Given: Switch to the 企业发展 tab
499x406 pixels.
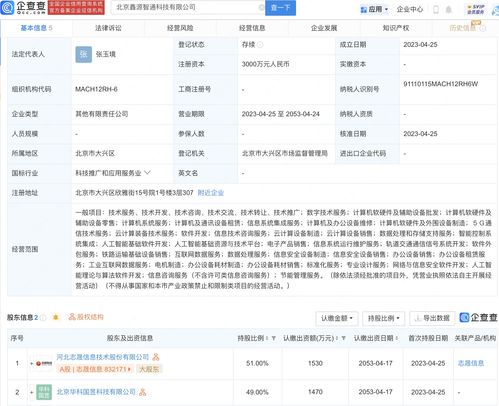Looking at the screenshot, I should (x=324, y=28).
